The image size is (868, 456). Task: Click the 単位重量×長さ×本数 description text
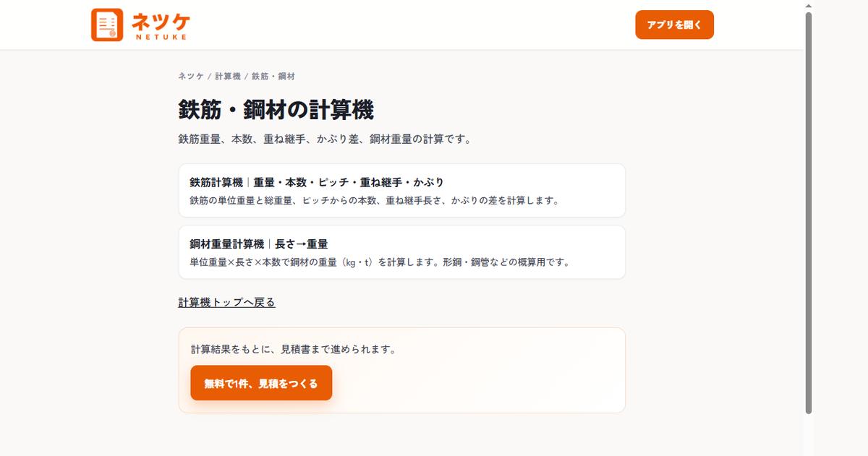pos(380,262)
